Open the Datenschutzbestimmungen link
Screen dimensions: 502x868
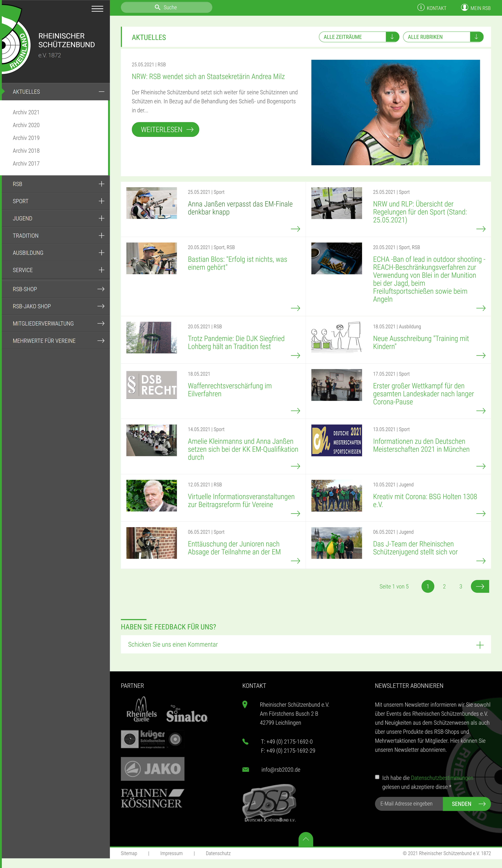click(x=442, y=778)
